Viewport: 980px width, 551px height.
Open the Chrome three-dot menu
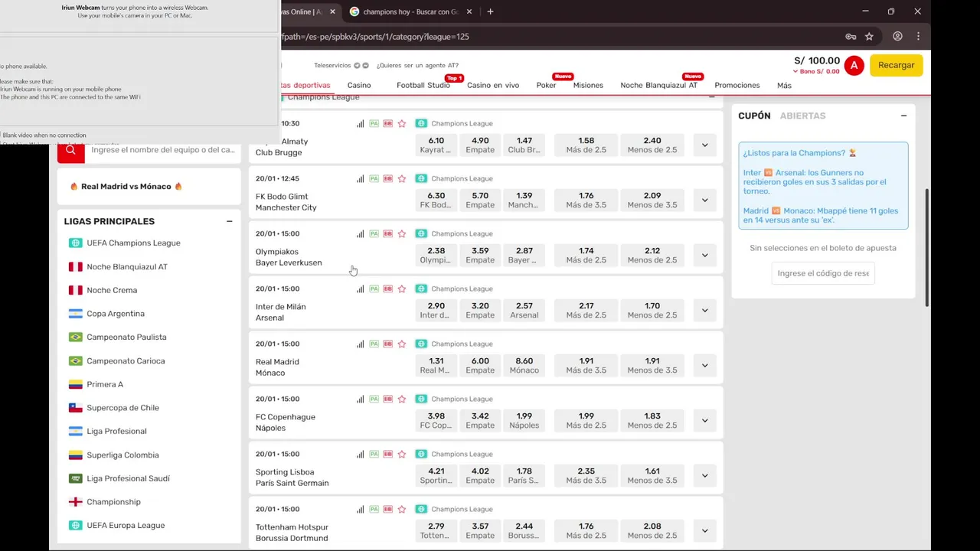(918, 36)
